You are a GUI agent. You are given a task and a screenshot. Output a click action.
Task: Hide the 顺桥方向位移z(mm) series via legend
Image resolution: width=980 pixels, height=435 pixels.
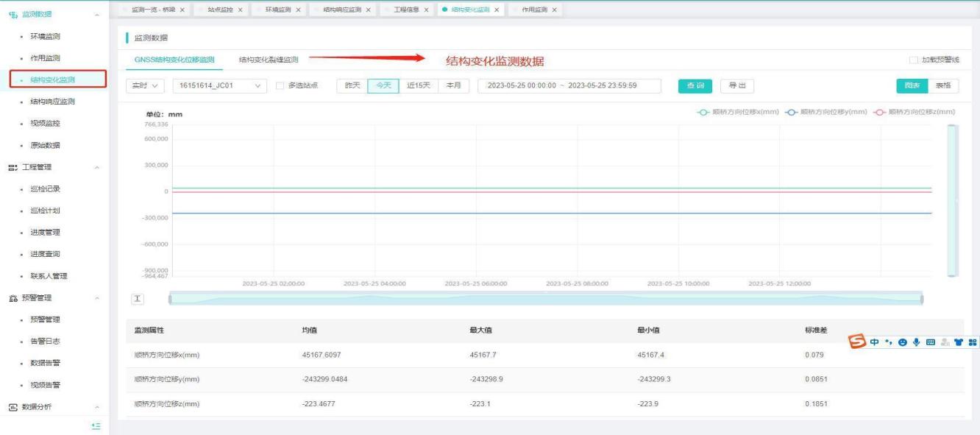[x=878, y=112]
